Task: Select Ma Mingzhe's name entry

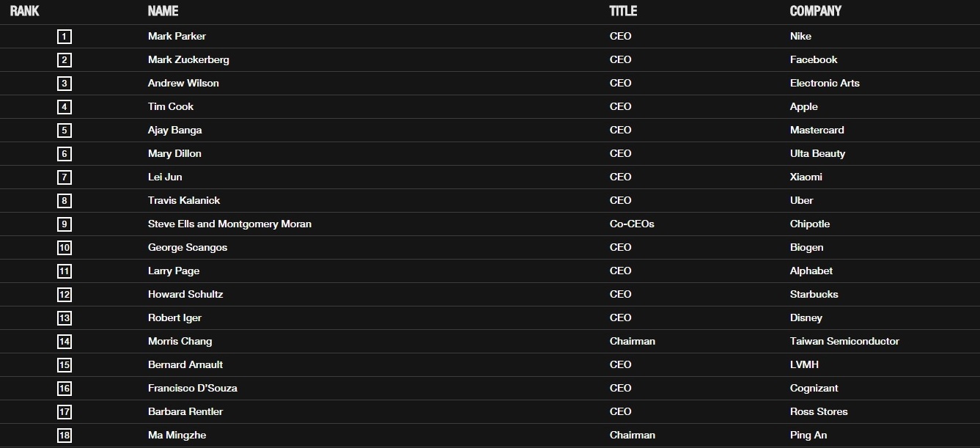Action: (x=177, y=435)
